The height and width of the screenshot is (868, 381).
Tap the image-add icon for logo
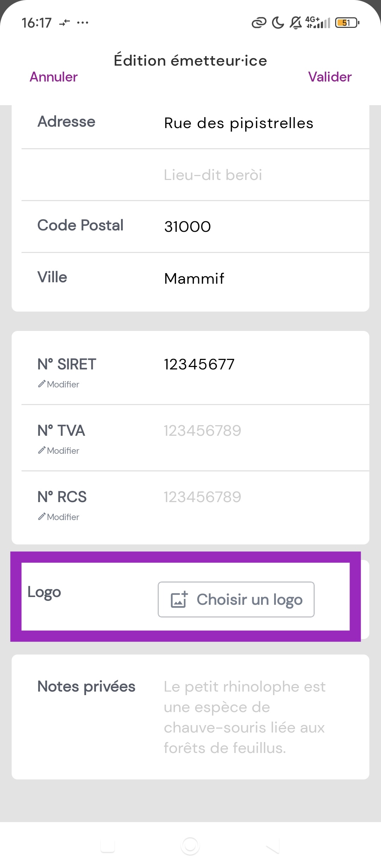(179, 599)
